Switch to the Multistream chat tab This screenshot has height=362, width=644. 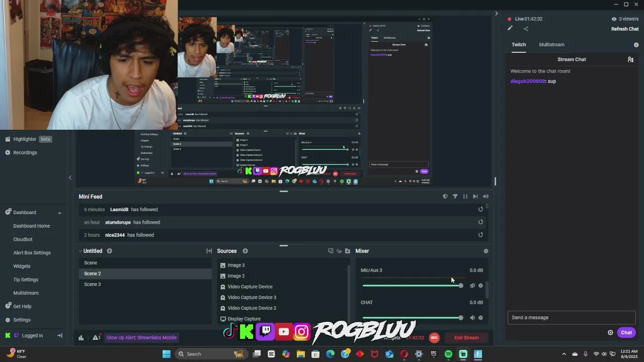point(551,45)
